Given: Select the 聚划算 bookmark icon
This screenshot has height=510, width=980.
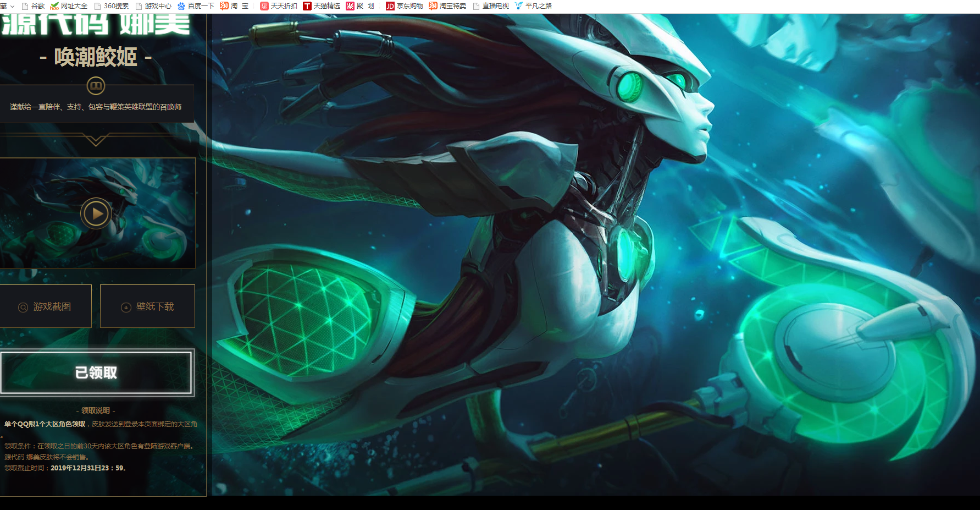Looking at the screenshot, I should pyautogui.click(x=350, y=6).
